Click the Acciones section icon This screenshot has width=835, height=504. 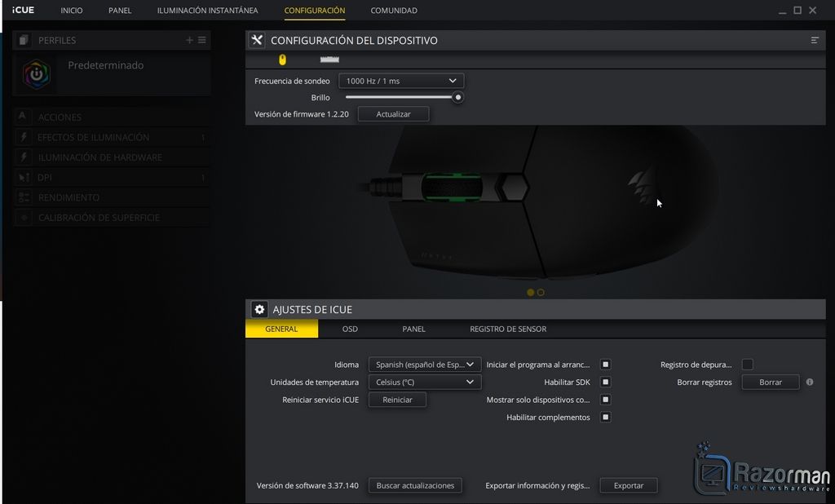[23, 117]
